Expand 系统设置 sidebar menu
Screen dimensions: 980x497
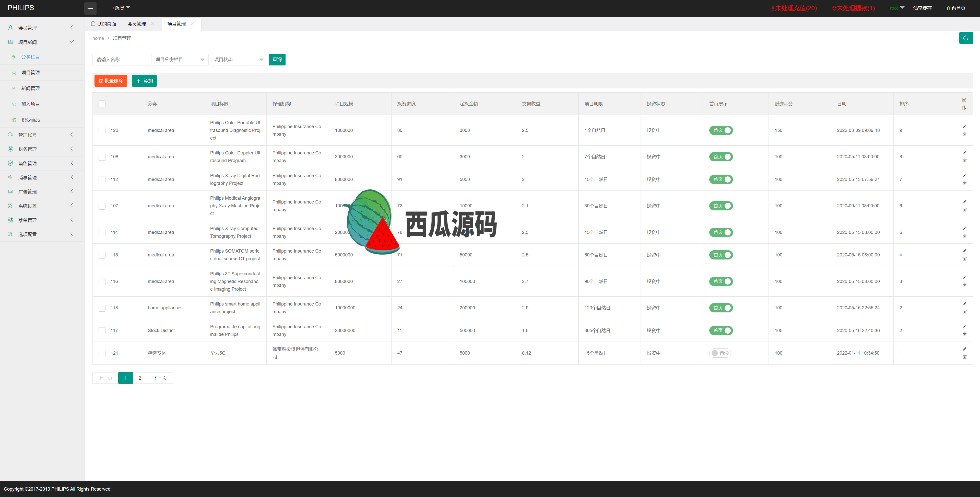[42, 206]
